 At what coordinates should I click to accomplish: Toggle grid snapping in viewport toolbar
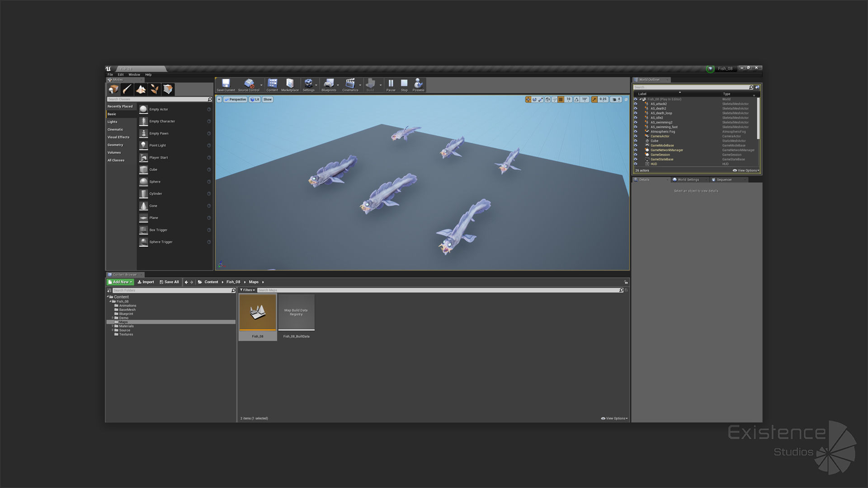point(561,99)
